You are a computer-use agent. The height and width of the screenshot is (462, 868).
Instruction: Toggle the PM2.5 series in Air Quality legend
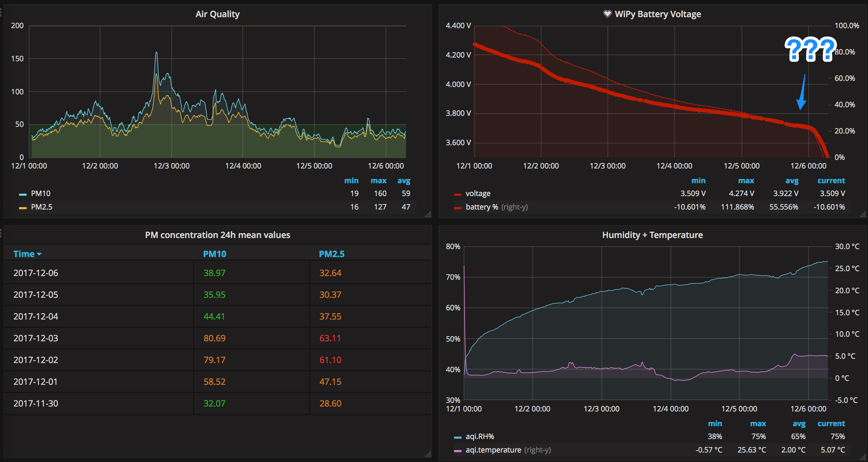point(41,207)
